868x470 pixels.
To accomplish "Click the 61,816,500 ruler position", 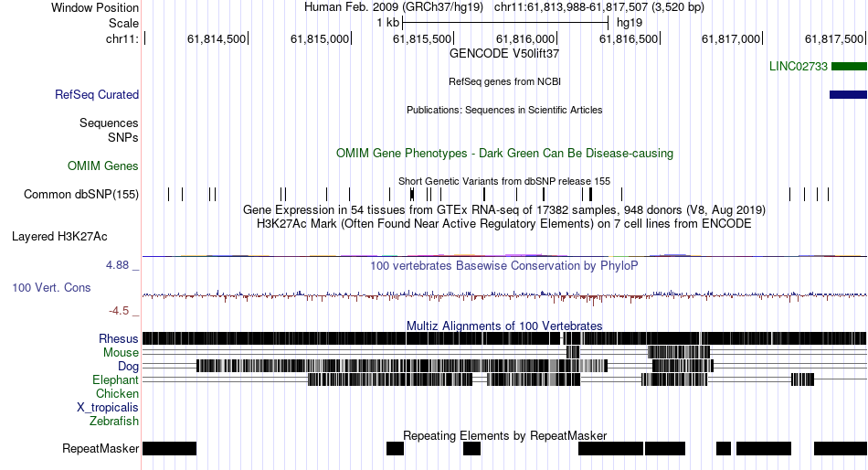I will coord(629,38).
